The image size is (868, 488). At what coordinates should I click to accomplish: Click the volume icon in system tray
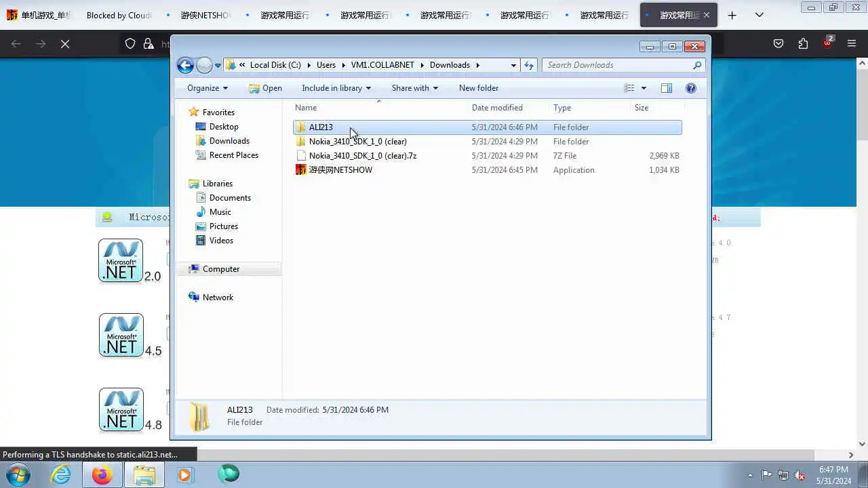point(800,475)
